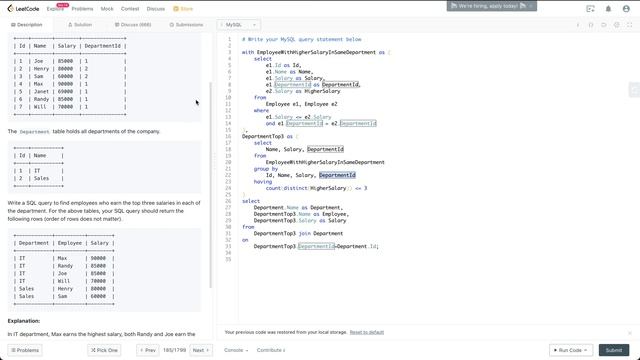Click the description panel scrollbar
This screenshot has width=640, height=360.
point(211,184)
